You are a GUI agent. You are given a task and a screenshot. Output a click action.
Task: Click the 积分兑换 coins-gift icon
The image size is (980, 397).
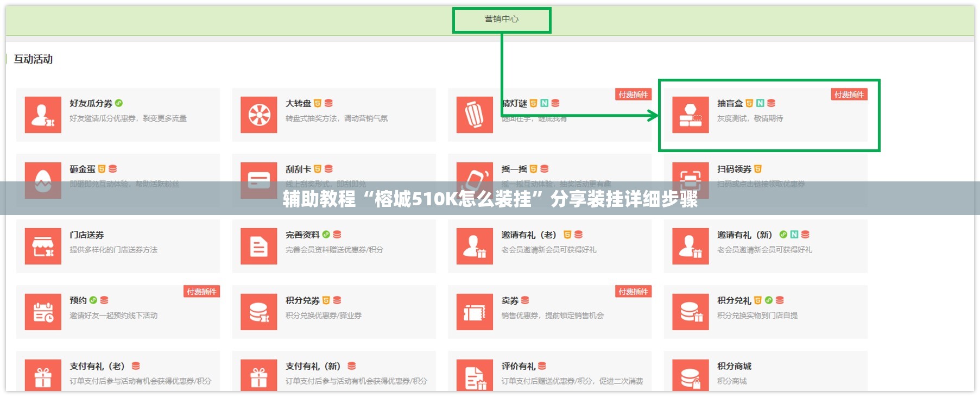pyautogui.click(x=691, y=312)
